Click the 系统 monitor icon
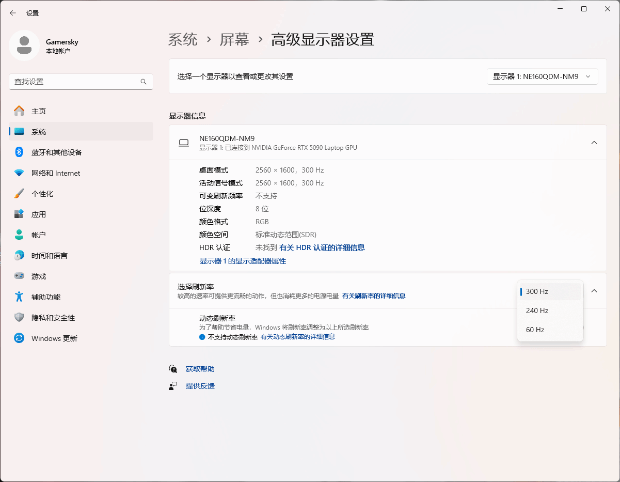Image resolution: width=620 pixels, height=482 pixels. point(19,132)
